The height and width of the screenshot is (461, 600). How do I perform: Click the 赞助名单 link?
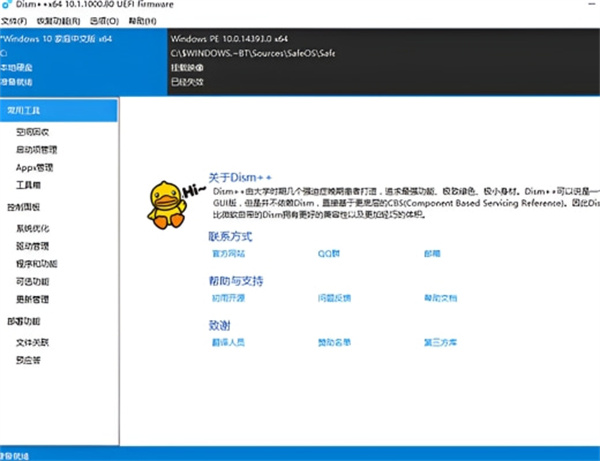click(x=334, y=342)
